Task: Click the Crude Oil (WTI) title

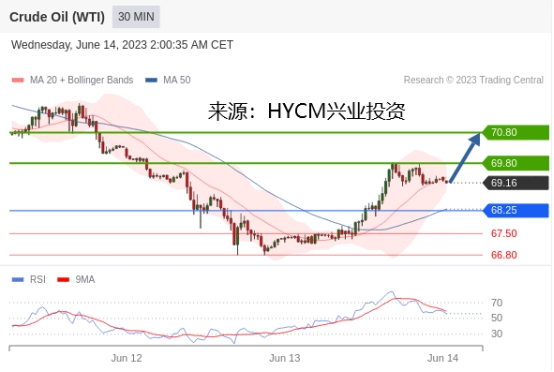Action: point(57,17)
